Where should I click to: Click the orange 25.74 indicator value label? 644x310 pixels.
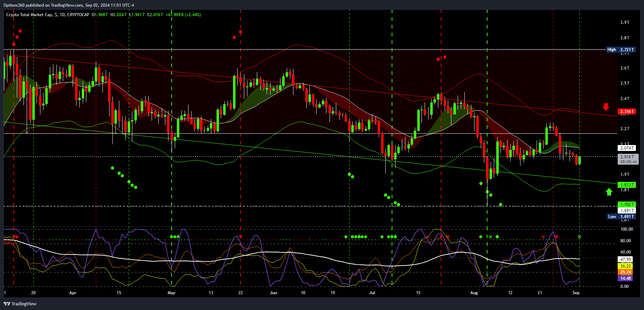coord(625,272)
